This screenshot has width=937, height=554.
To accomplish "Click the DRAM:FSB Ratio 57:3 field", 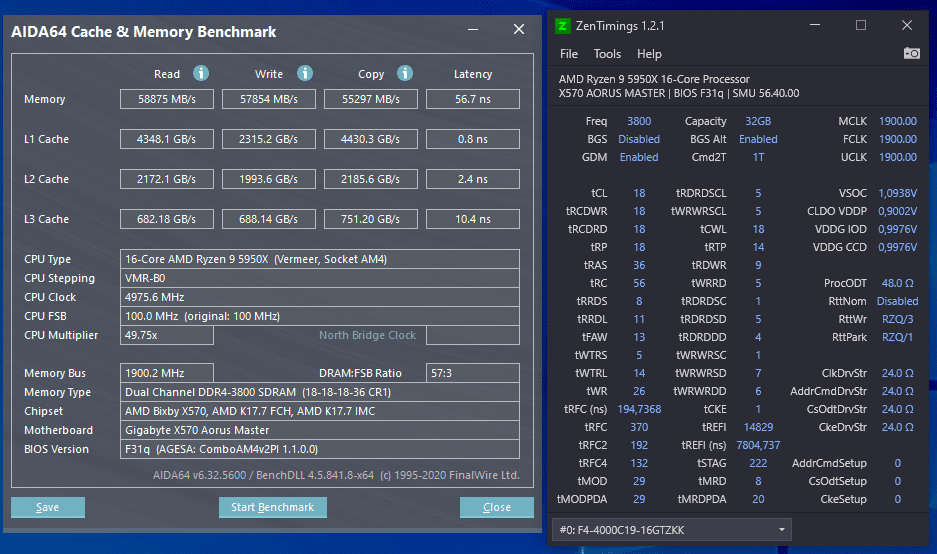I will [473, 373].
